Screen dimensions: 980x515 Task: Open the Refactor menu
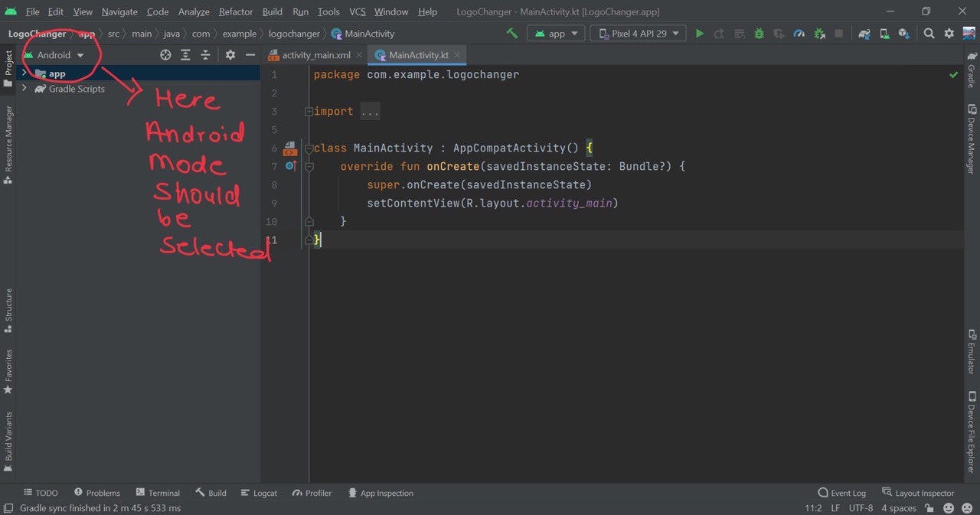236,11
